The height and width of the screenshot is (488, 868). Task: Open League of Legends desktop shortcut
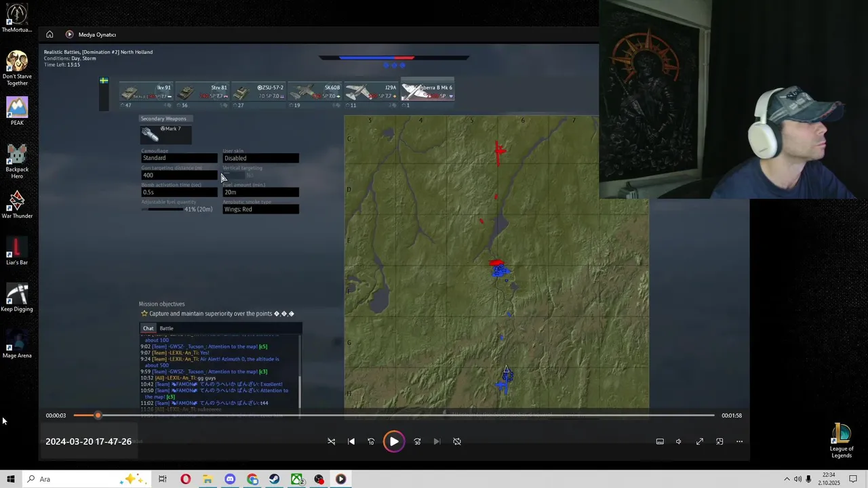(x=842, y=441)
